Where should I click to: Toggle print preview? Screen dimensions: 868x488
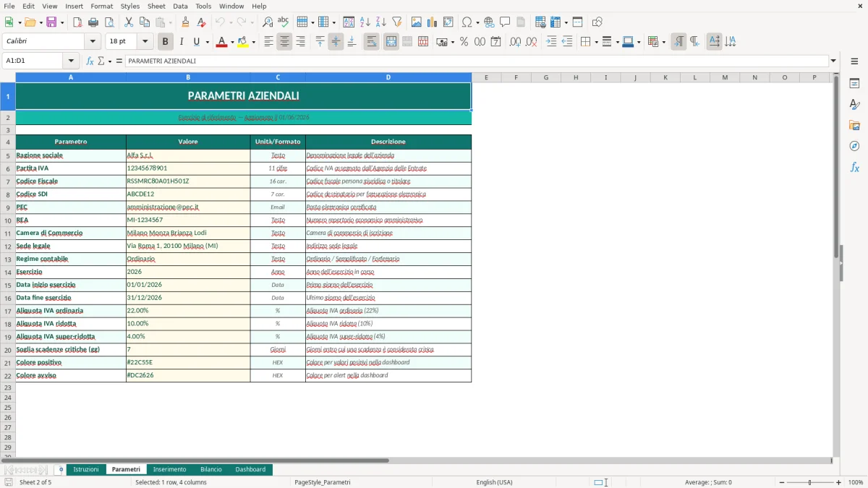[x=109, y=22]
